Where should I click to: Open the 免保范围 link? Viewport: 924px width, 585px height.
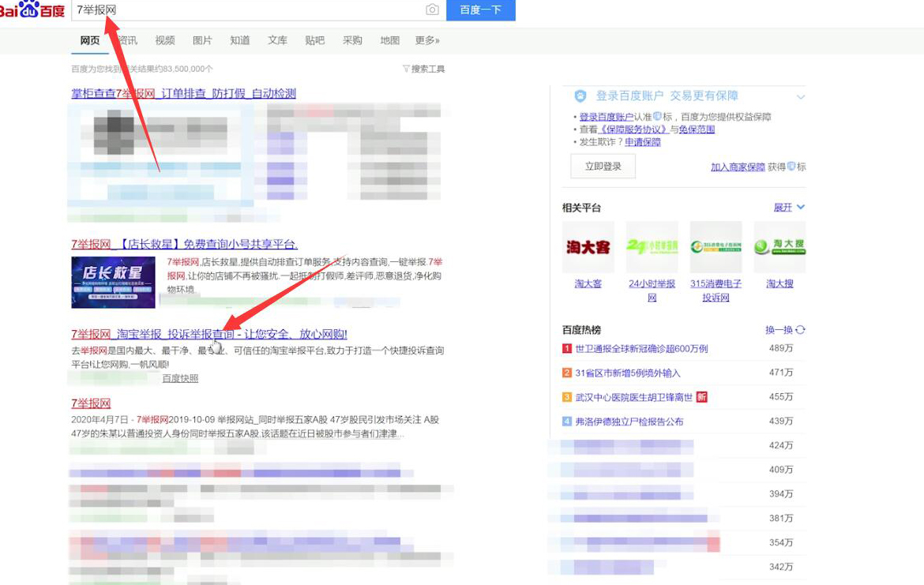(x=697, y=129)
